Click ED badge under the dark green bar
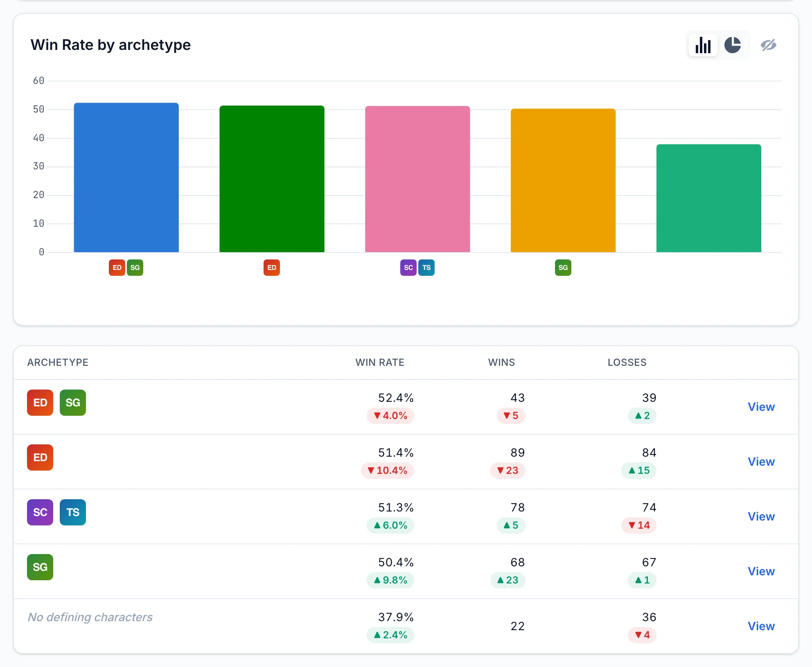 [272, 268]
